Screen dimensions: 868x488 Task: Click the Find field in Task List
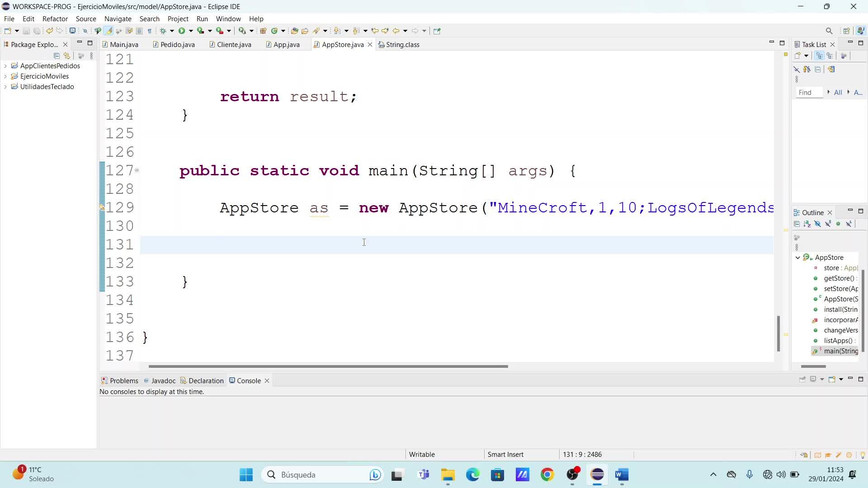click(x=809, y=92)
